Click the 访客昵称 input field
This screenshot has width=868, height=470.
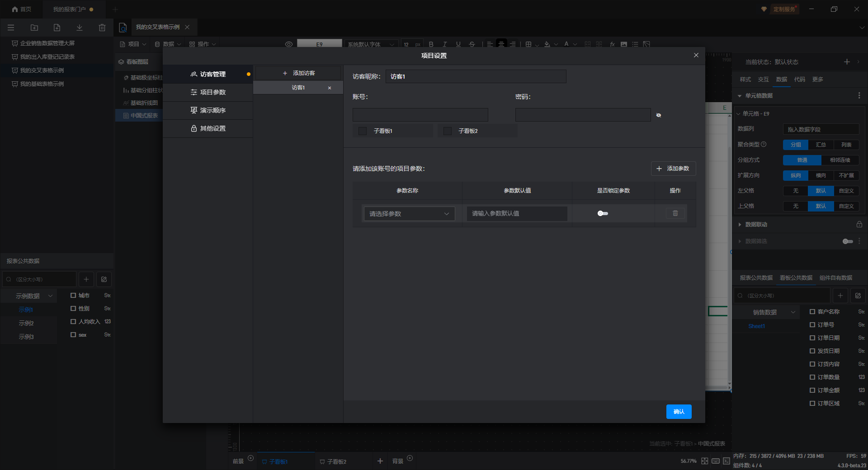click(x=476, y=76)
